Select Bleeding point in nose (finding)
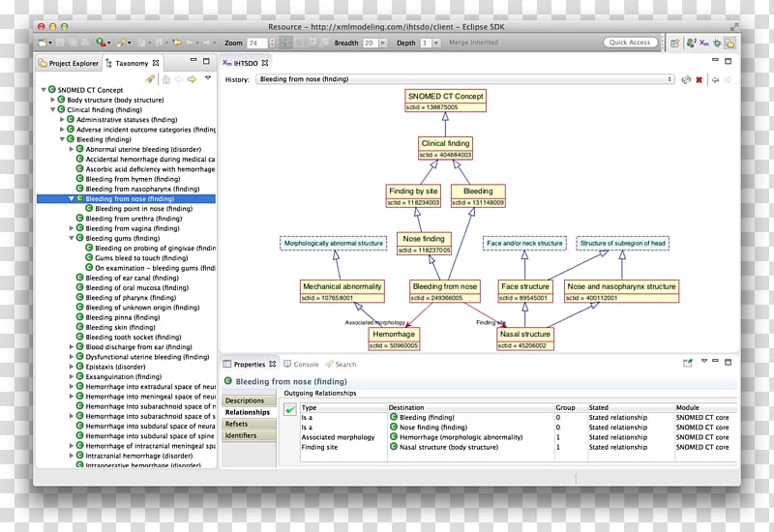The width and height of the screenshot is (774, 532). click(143, 208)
